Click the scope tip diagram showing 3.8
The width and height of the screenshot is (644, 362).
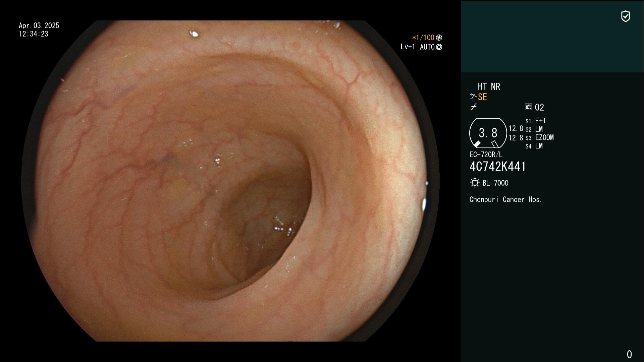[488, 133]
